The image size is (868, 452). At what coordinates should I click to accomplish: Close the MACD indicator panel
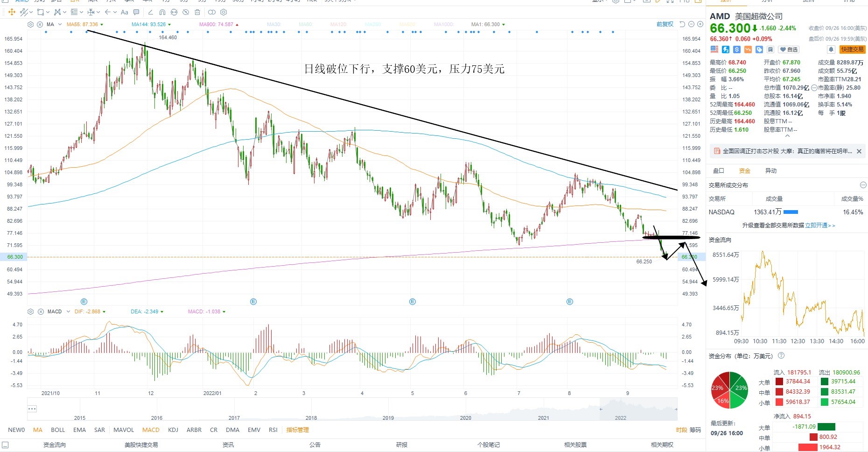point(40,311)
